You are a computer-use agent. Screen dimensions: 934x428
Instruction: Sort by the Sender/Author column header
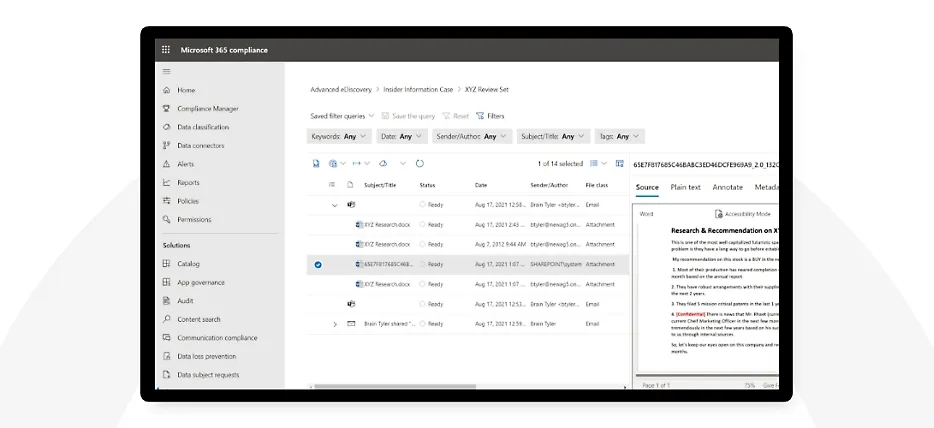tap(549, 185)
